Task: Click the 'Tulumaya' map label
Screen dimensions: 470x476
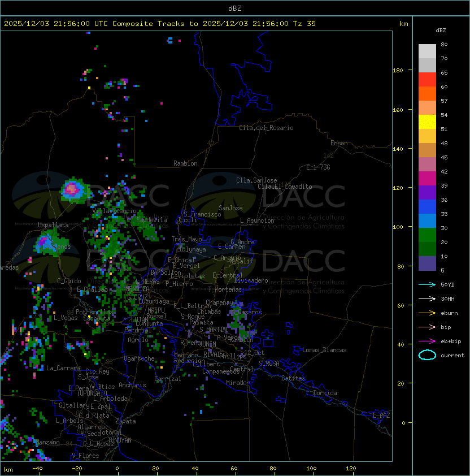Action: coord(193,249)
